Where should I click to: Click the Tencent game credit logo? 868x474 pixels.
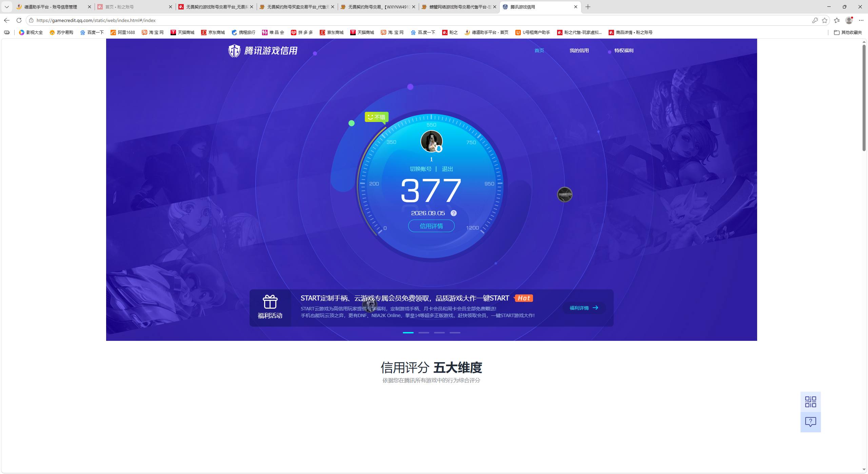pyautogui.click(x=263, y=50)
